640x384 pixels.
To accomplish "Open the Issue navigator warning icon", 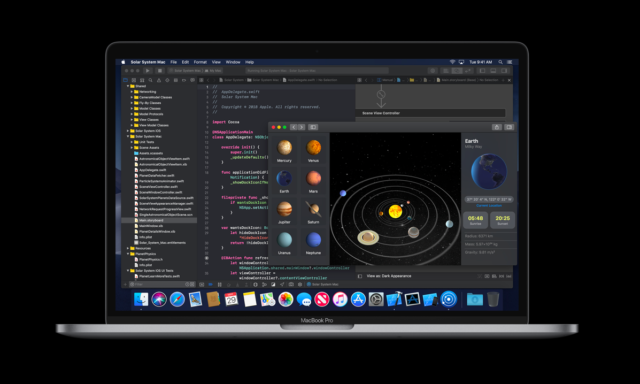I will pos(159,80).
